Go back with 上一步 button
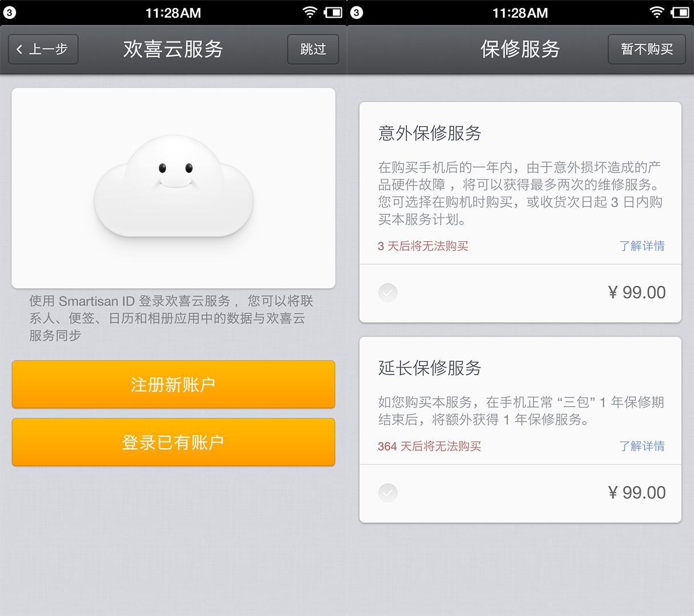694x616 pixels. tap(43, 50)
